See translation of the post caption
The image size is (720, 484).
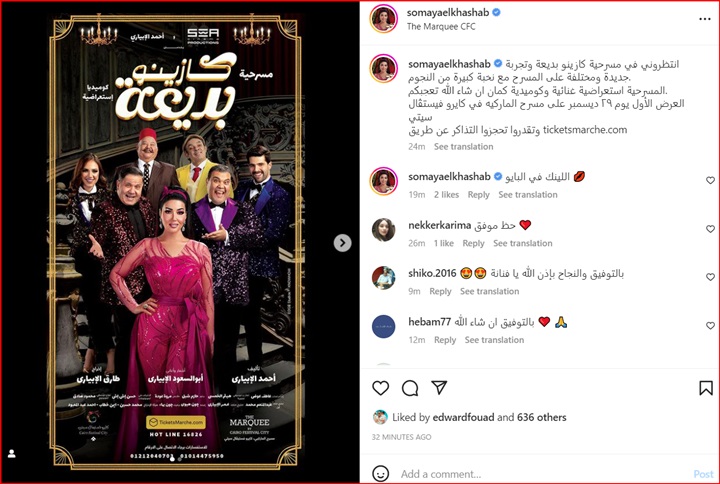pyautogui.click(x=463, y=146)
